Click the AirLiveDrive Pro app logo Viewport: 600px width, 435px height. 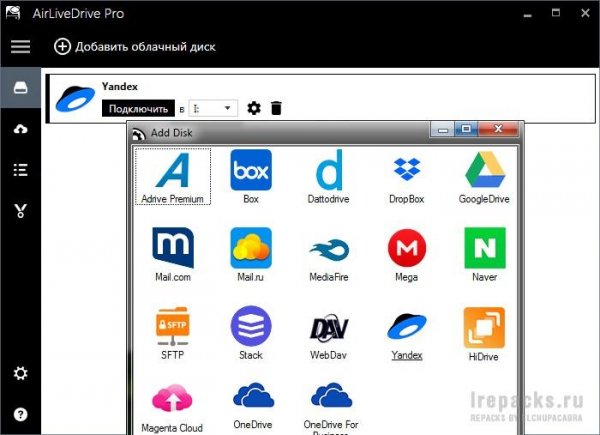coord(14,13)
